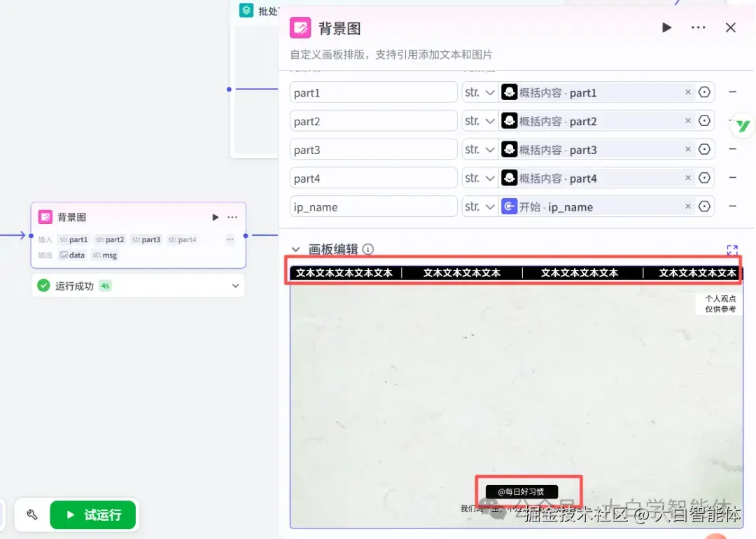Screen dimensions: 756x539
Task: Click the settings hexagon icon on the part3 row
Action: tap(705, 149)
